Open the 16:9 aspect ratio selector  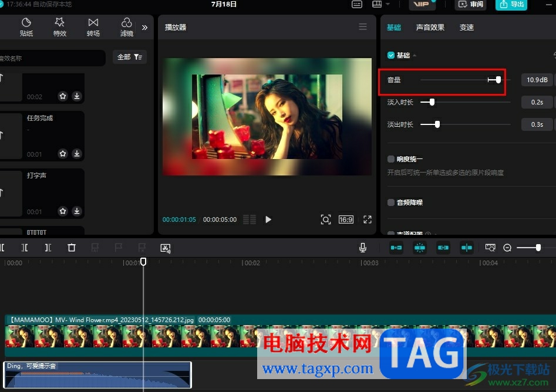[x=346, y=219]
